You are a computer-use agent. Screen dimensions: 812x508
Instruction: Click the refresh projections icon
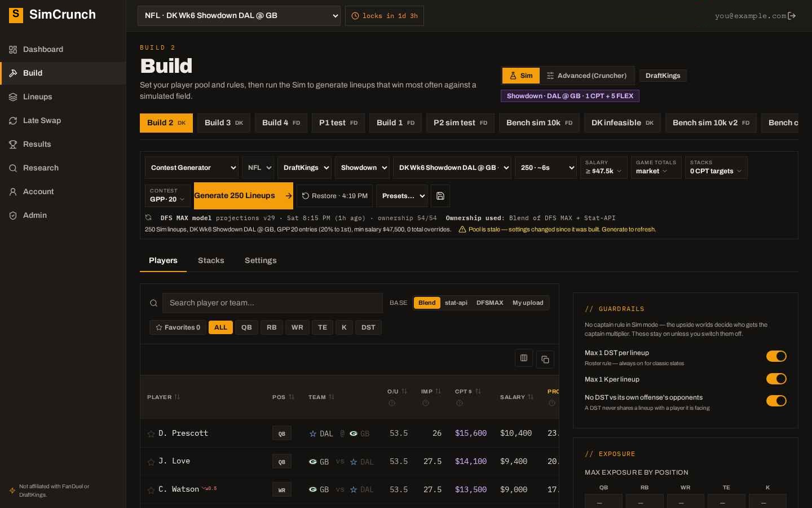tap(148, 218)
